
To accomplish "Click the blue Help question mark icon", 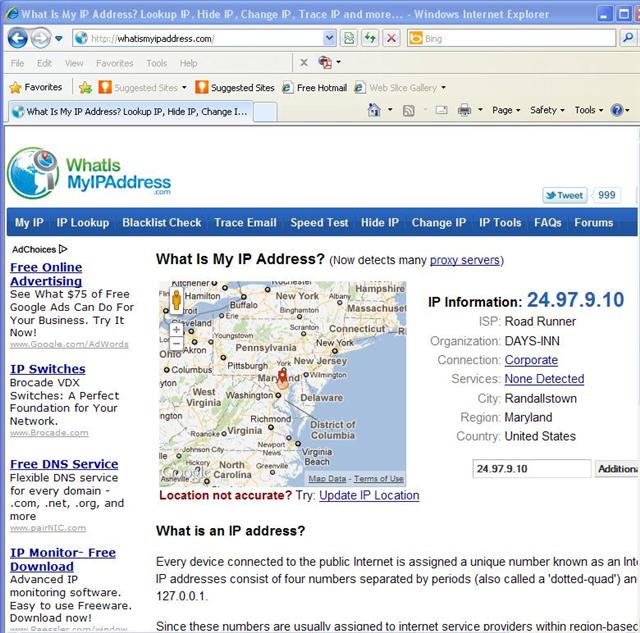I will click(616, 110).
